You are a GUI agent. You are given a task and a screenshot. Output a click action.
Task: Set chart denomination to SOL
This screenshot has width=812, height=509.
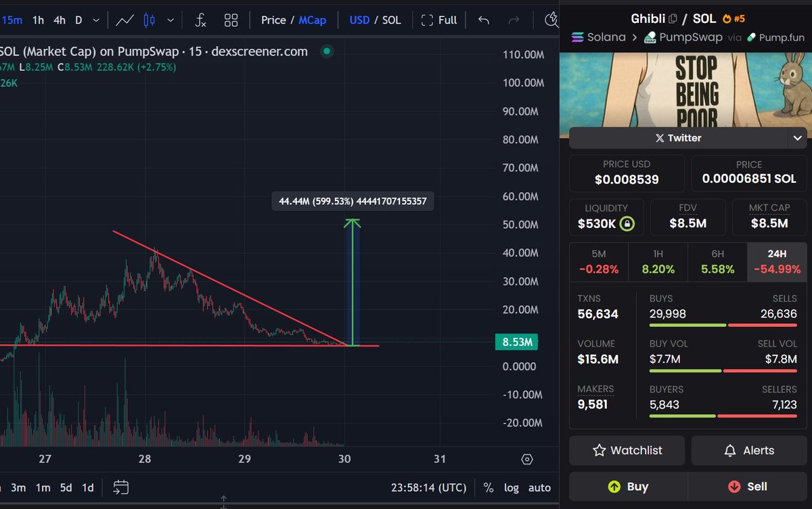[x=392, y=20]
